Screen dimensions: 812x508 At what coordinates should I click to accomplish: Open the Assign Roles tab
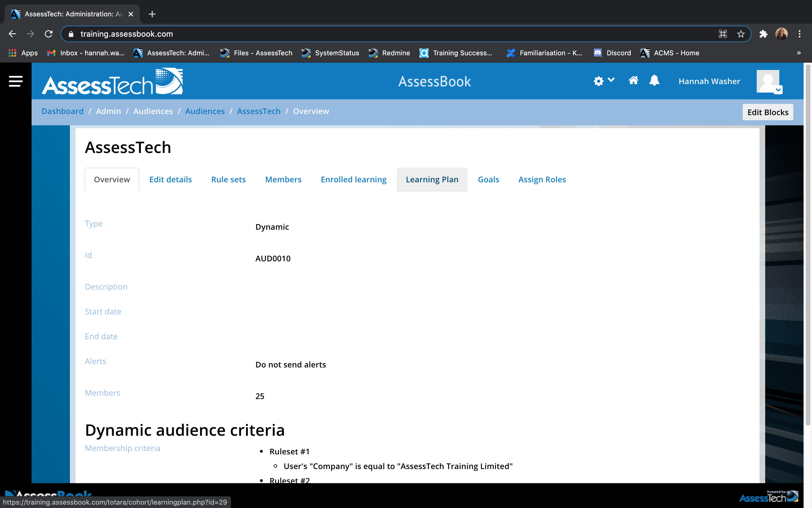point(542,179)
